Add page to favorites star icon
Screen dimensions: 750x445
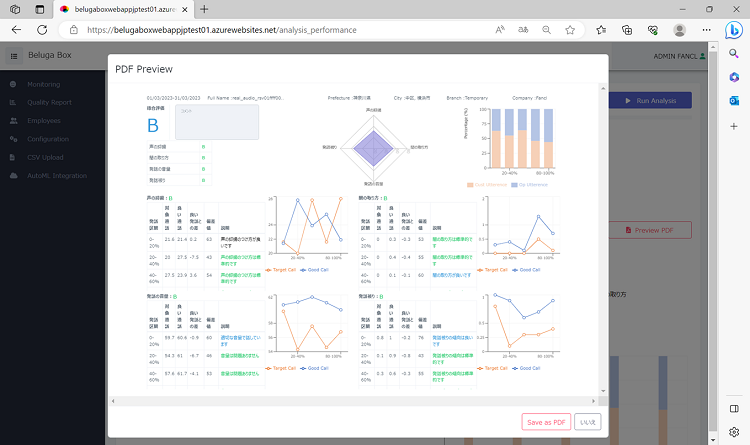[x=570, y=30]
